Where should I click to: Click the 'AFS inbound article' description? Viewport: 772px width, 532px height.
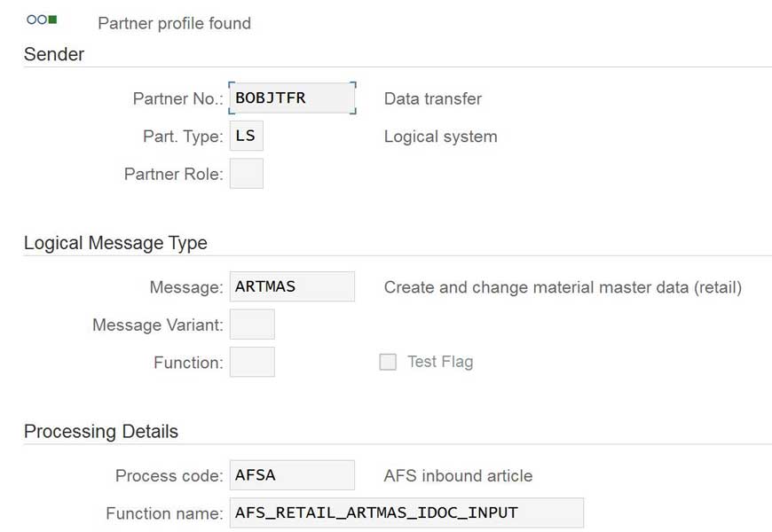(459, 476)
